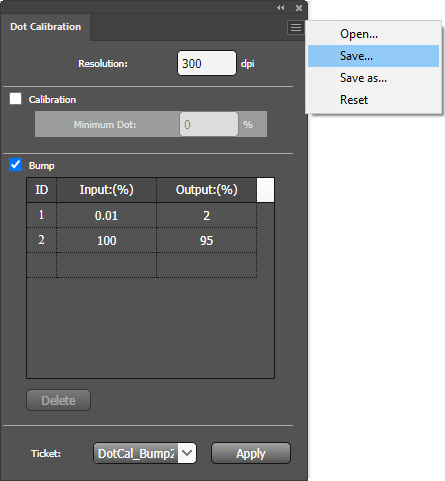Select the 0.01 input cell in row 1

[106, 215]
